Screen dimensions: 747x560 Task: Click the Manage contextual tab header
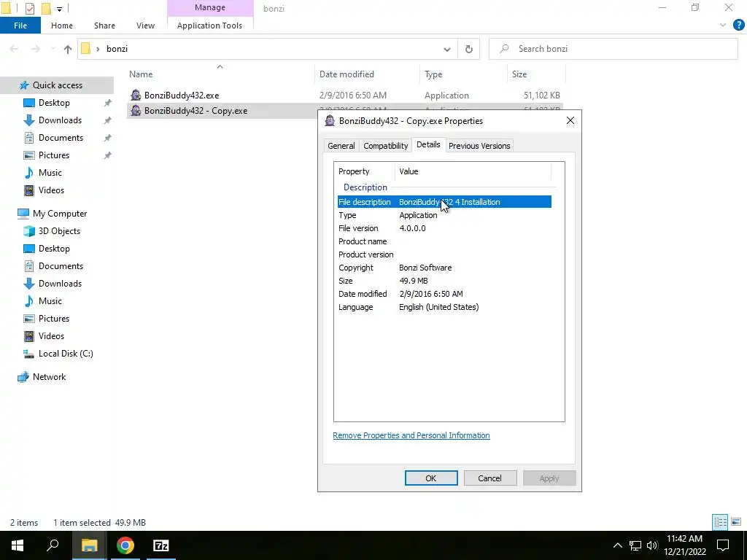pos(209,7)
